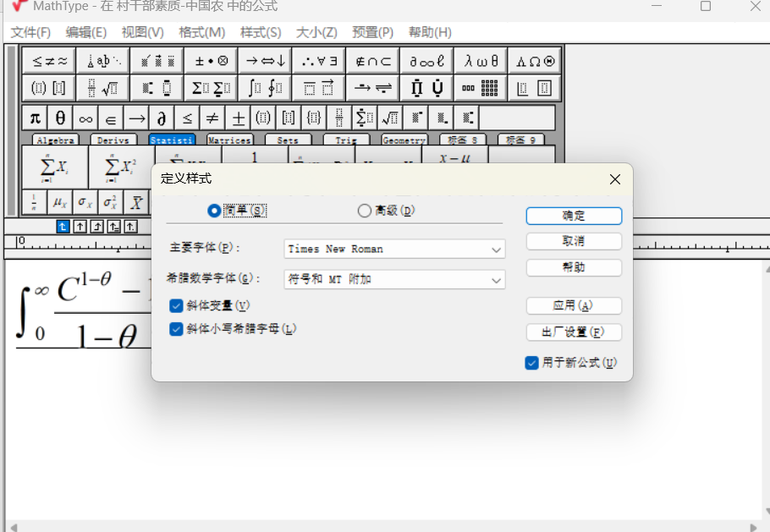
Task: Open the underbar and overbar templates palette
Action: click(319, 88)
